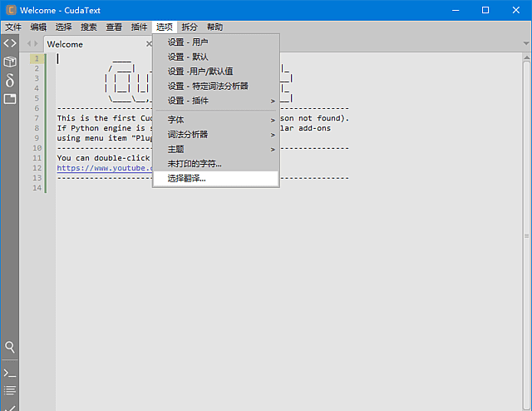Click text 'You can double-click' on line 11
Image resolution: width=532 pixels, height=411 pixels.
point(103,158)
